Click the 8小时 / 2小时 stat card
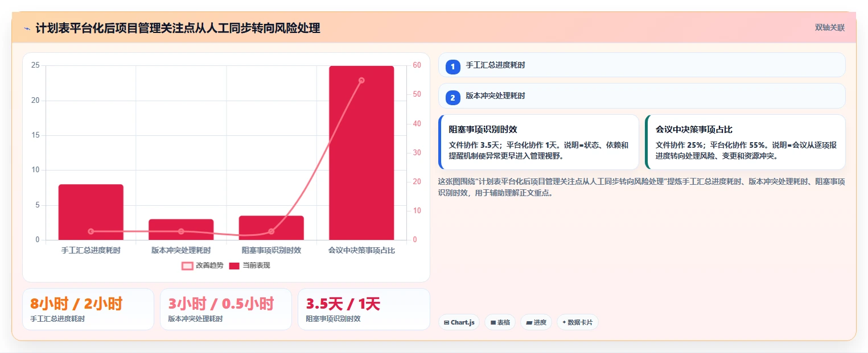This screenshot has height=353, width=868. 88,309
